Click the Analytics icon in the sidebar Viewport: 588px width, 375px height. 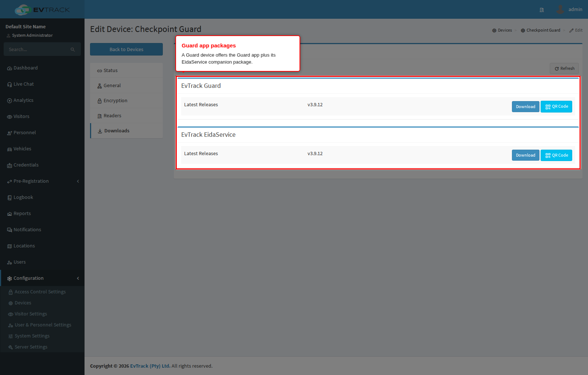[10, 101]
